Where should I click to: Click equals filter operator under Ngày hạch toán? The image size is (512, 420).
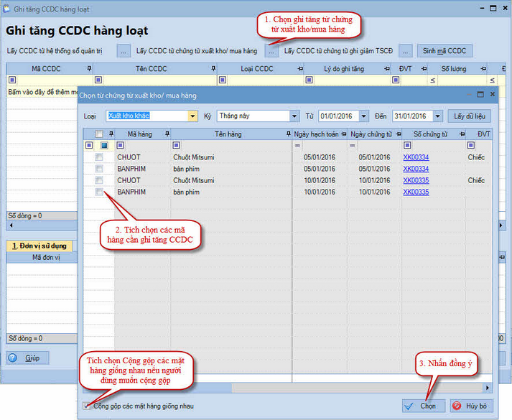297,145
